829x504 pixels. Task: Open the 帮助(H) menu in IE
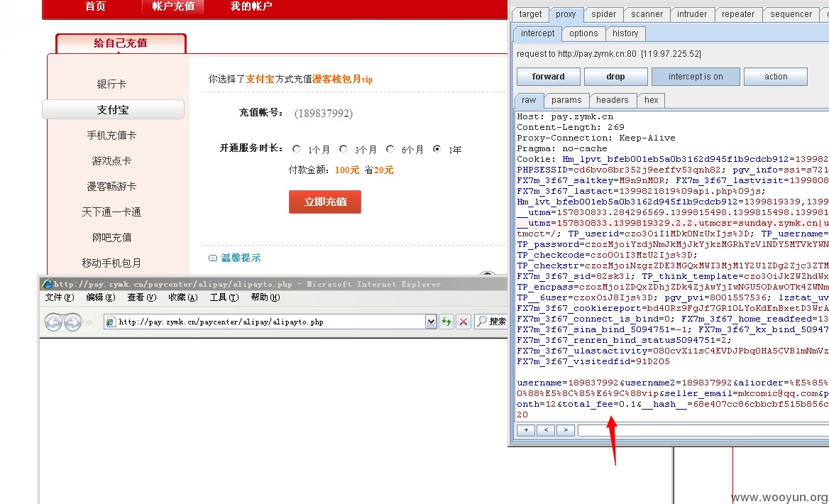tap(265, 297)
